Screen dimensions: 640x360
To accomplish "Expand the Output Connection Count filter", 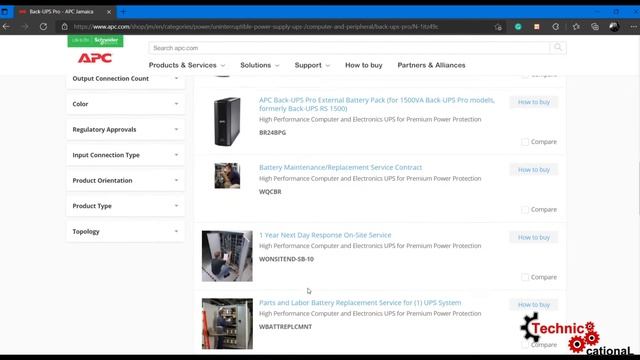I will click(125, 79).
